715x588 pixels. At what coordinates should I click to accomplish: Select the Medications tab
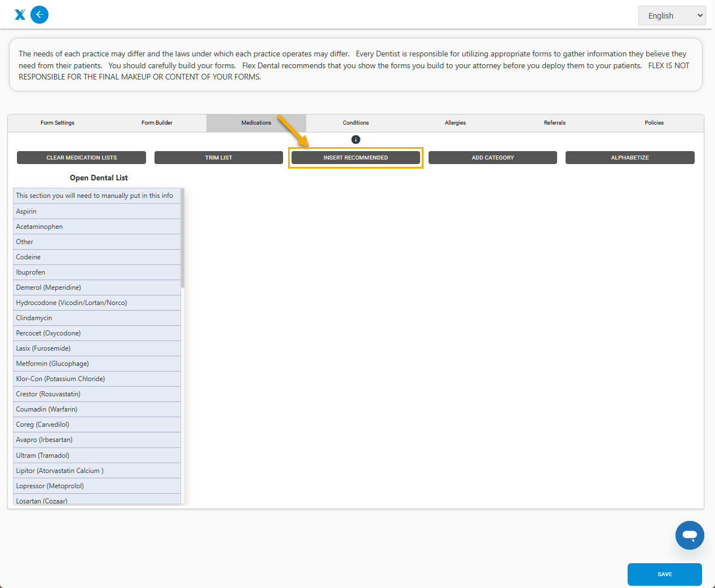256,123
